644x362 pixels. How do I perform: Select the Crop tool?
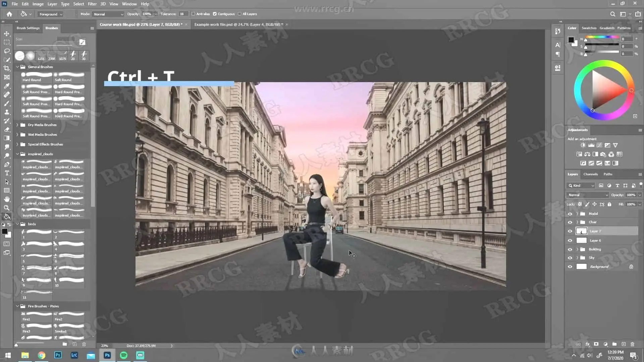[7, 68]
